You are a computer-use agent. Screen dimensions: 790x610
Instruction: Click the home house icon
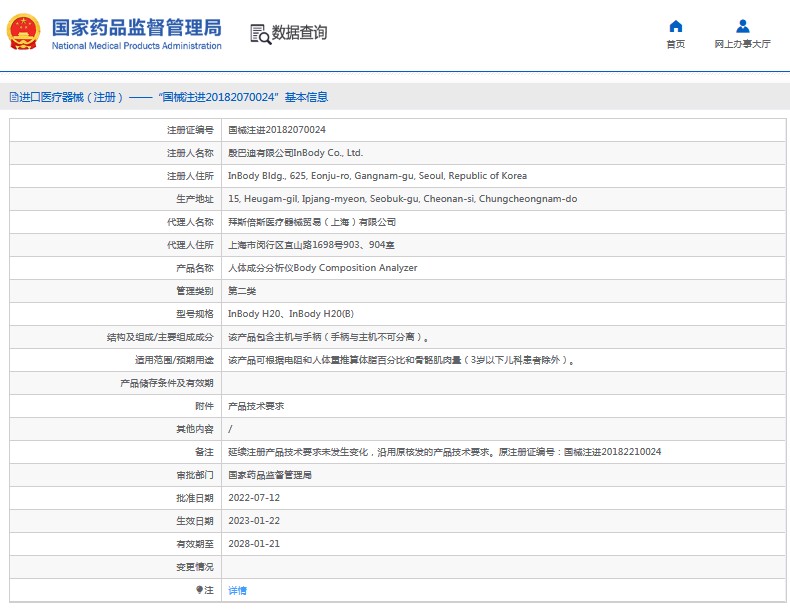tap(676, 26)
